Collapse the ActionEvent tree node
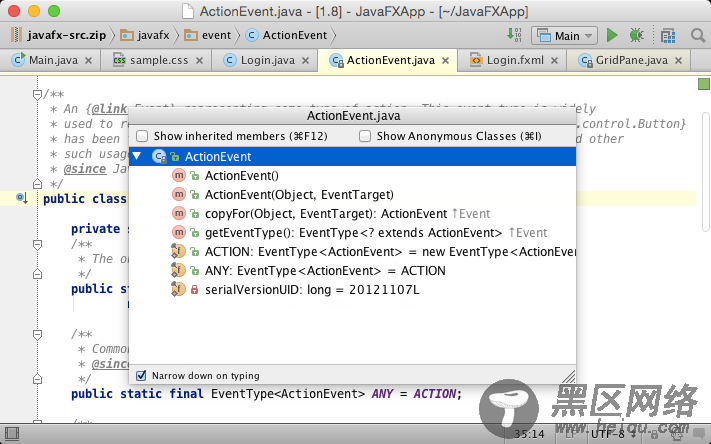 137,156
